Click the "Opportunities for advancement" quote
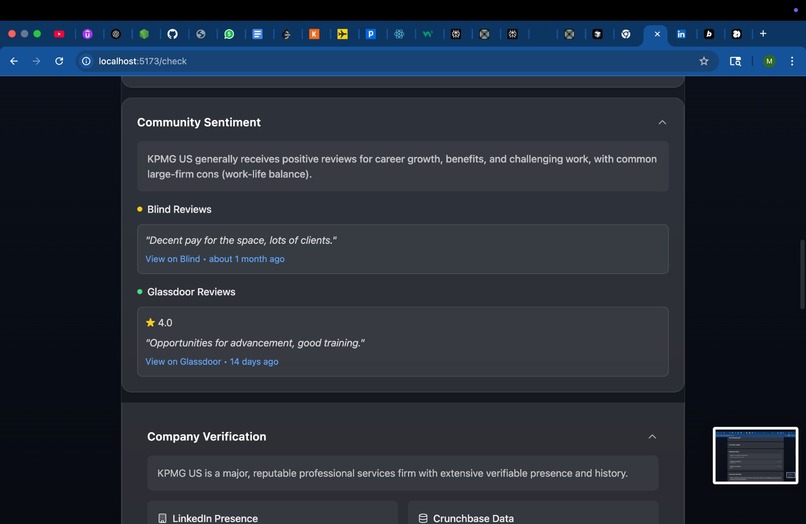Viewport: 806px width, 524px height. (x=255, y=343)
